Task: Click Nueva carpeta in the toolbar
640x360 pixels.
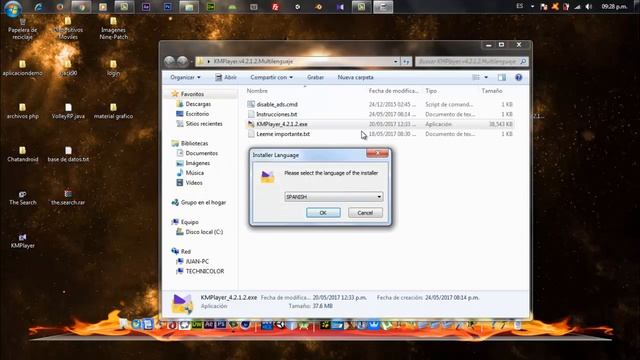Action: pos(355,77)
